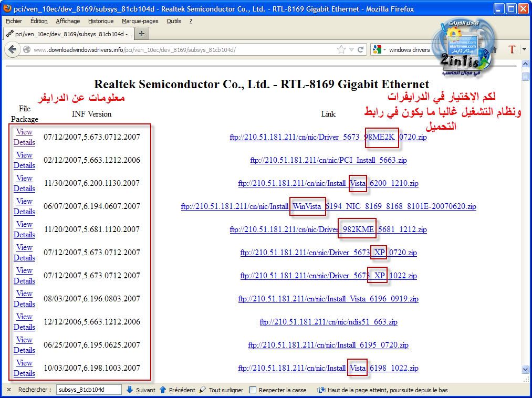Close the find bar with X icon
The height and width of the screenshot is (398, 532).
click(x=9, y=390)
